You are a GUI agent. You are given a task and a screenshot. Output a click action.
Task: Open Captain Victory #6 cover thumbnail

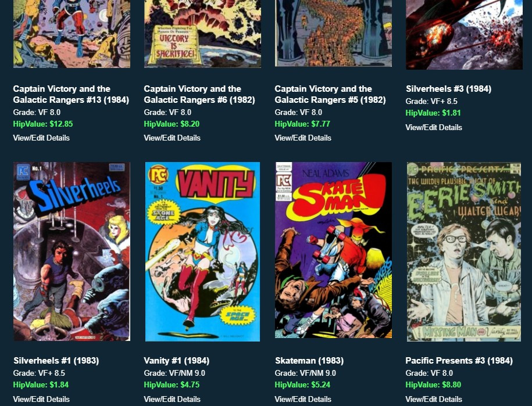202,34
